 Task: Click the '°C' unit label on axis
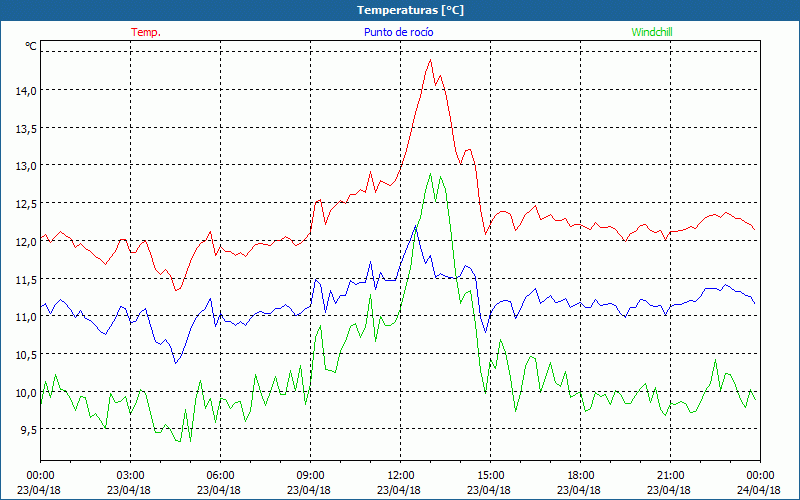pos(31,46)
